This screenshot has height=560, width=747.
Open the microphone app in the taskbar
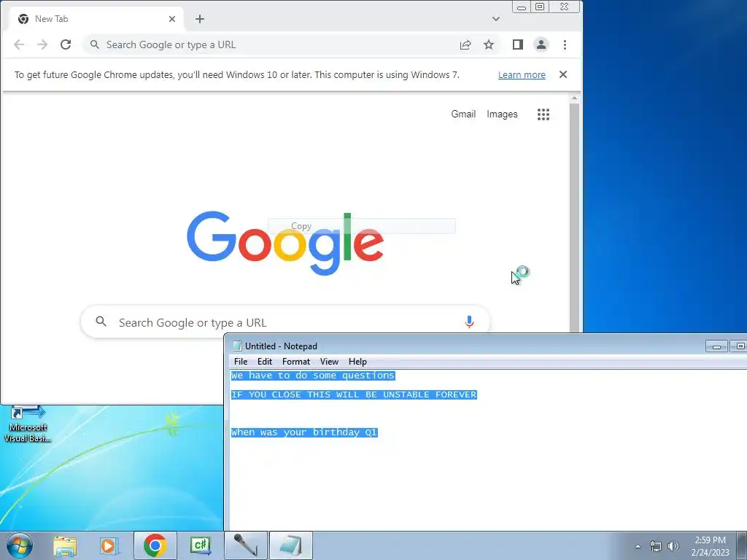point(245,545)
